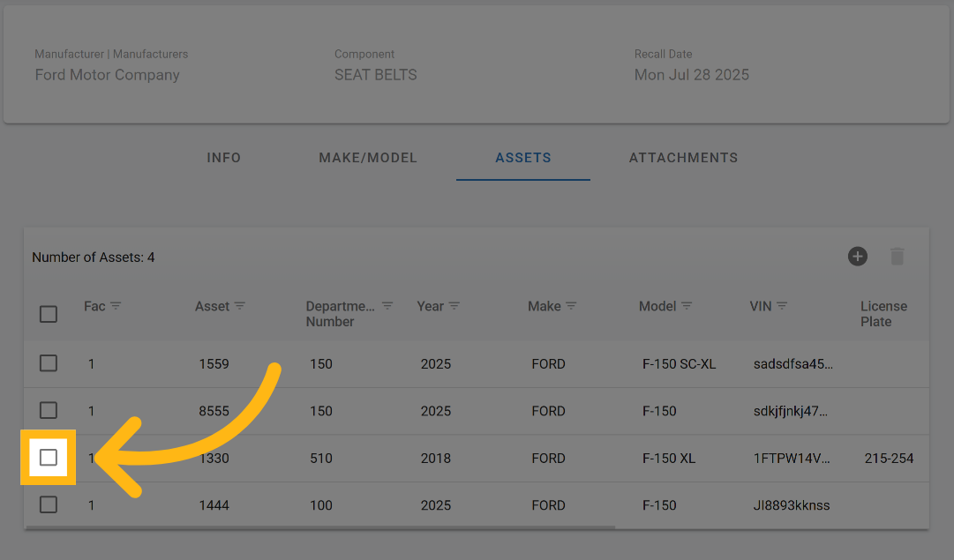Open the VIN column filter icon
The height and width of the screenshot is (560, 954).
click(782, 306)
